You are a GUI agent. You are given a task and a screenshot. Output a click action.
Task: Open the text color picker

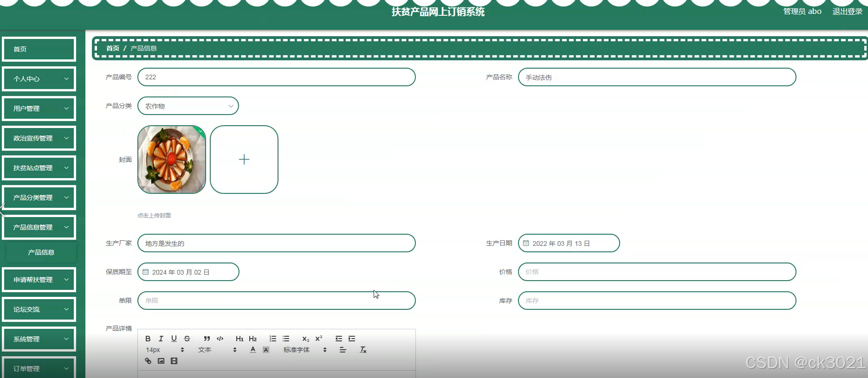click(253, 350)
